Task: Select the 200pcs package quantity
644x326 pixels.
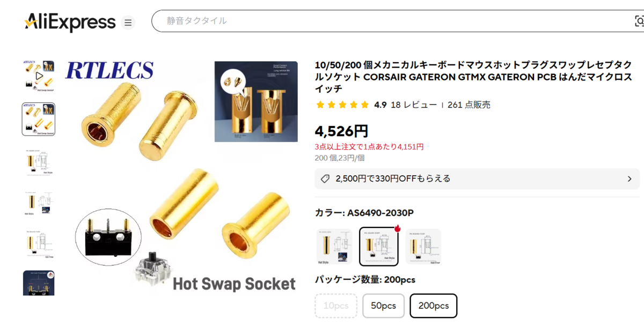Action: [x=434, y=306]
